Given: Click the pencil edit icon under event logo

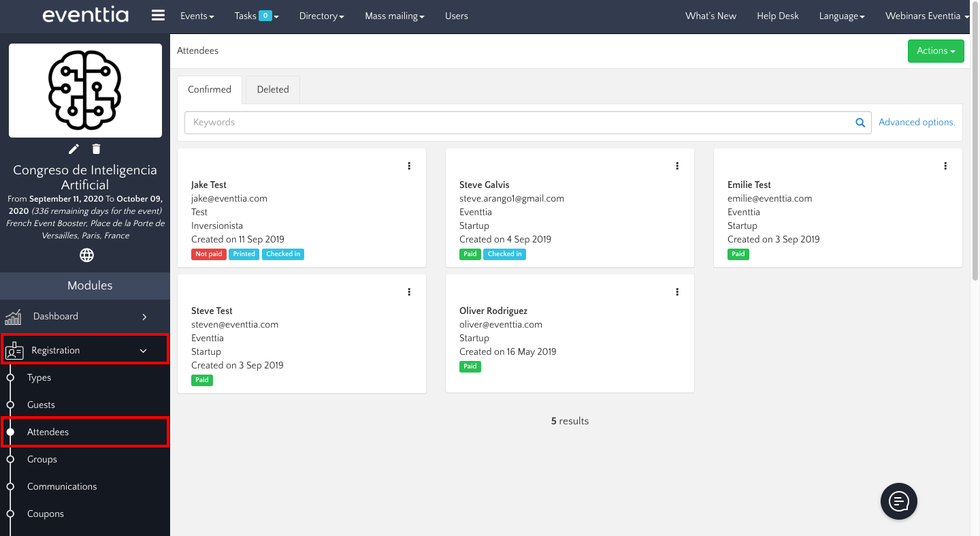Looking at the screenshot, I should 74,148.
